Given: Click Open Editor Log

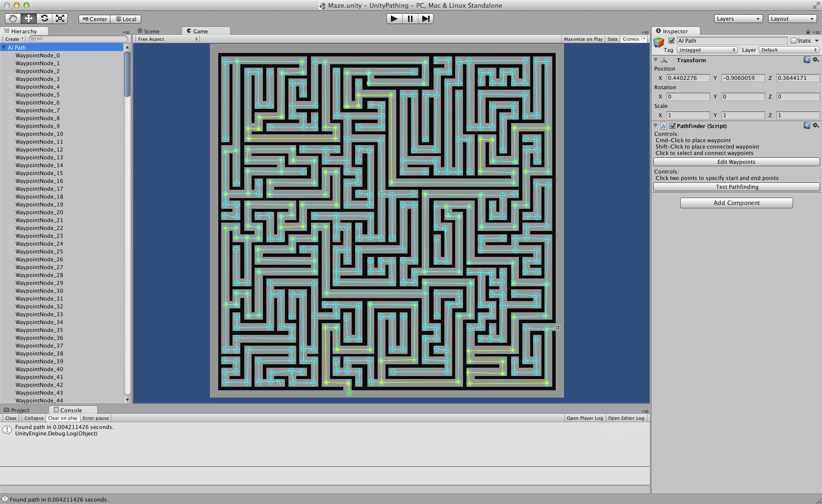Looking at the screenshot, I should pyautogui.click(x=626, y=418).
